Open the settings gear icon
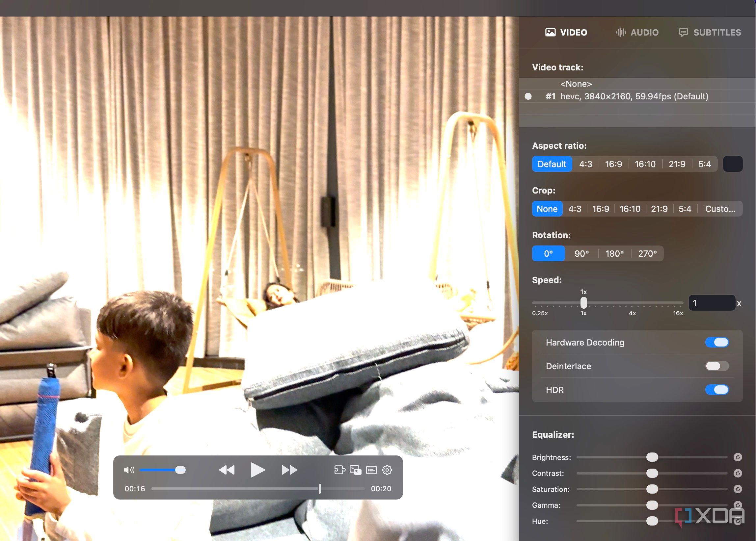This screenshot has height=541, width=756. pyautogui.click(x=387, y=470)
